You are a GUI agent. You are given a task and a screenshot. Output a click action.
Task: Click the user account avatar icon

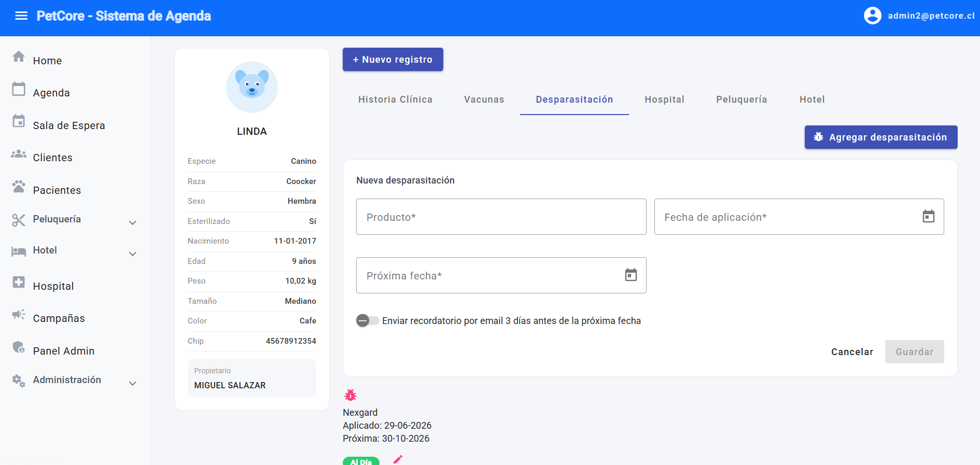pos(873,16)
